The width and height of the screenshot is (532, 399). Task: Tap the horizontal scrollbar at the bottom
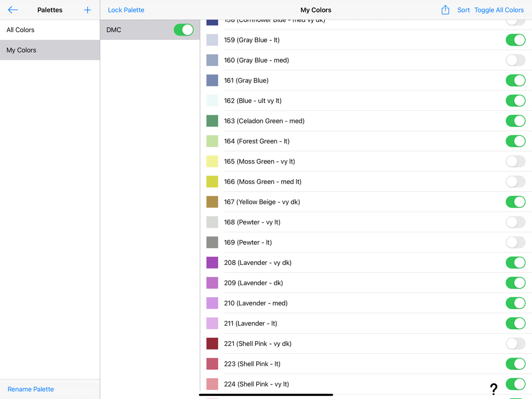pyautogui.click(x=266, y=394)
